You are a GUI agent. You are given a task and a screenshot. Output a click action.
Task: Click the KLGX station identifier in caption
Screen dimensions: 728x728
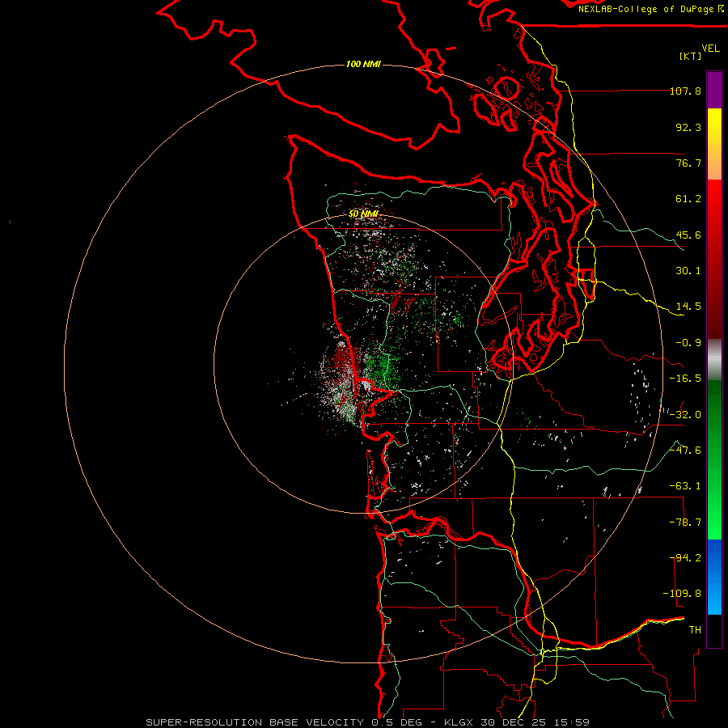coord(459,722)
